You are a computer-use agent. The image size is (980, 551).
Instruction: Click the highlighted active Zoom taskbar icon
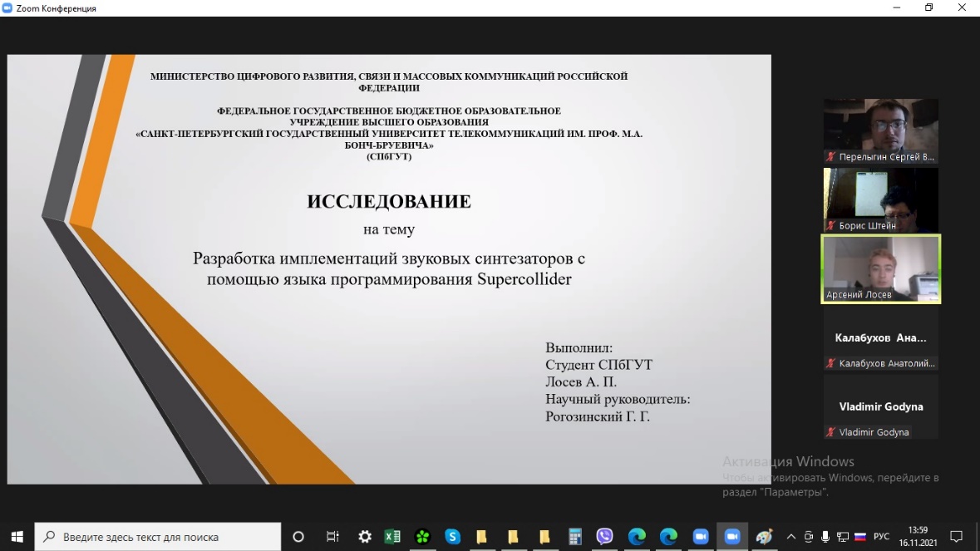click(x=732, y=537)
